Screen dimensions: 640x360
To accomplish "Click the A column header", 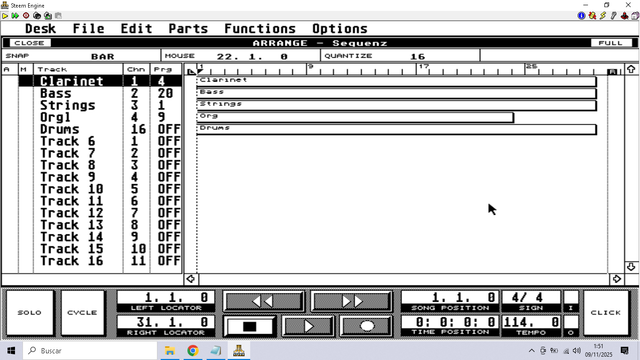I will coord(7,69).
